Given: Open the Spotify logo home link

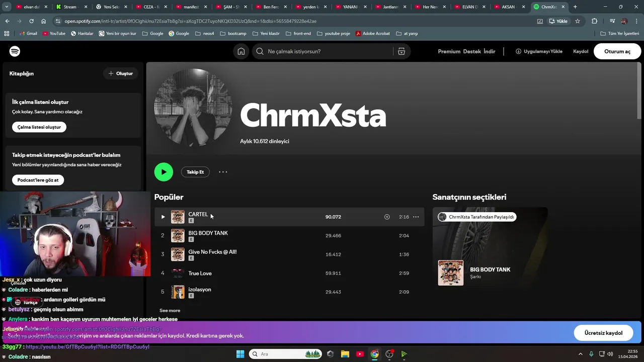Looking at the screenshot, I should pos(15,51).
